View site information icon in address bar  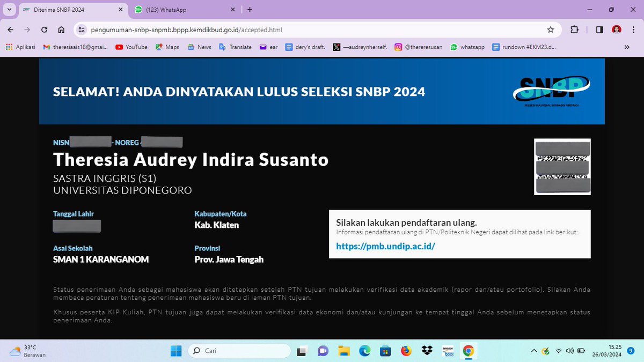pos(81,30)
